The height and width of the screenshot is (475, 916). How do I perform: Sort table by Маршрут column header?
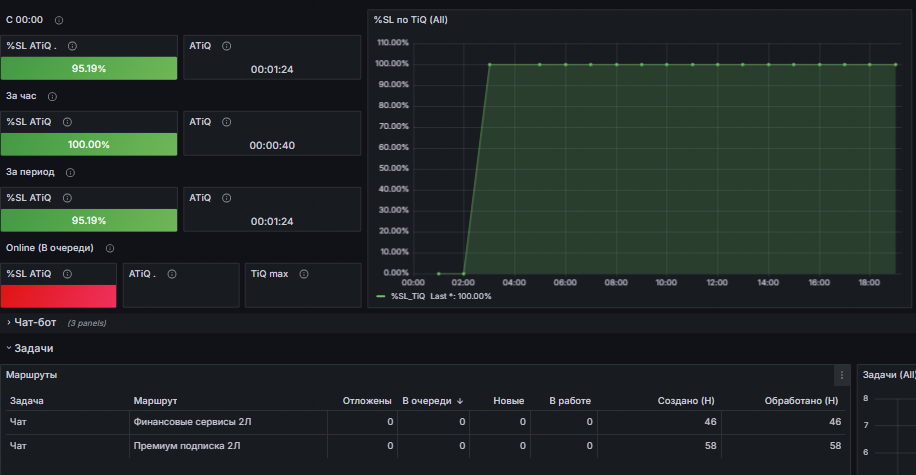155,401
